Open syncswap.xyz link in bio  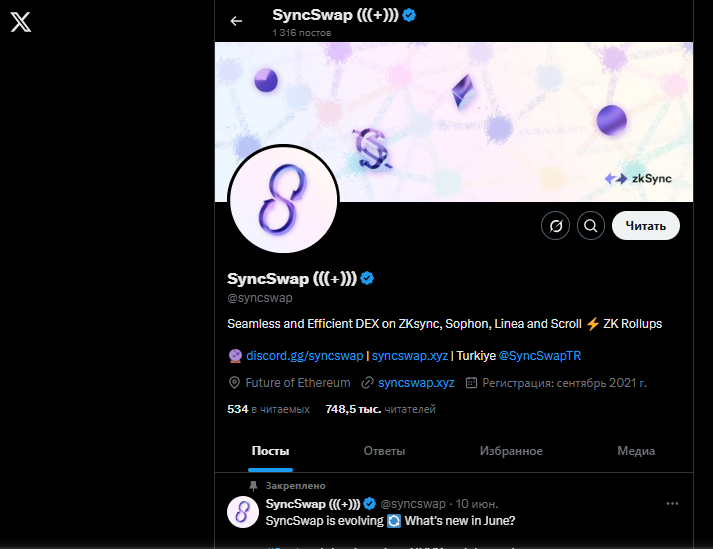pos(410,356)
